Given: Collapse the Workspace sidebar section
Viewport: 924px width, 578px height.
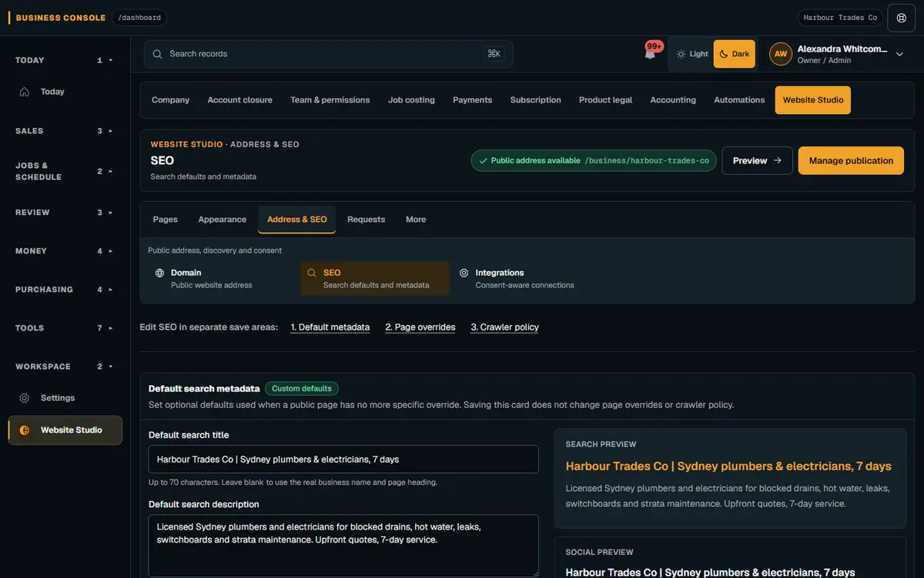Looking at the screenshot, I should pyautogui.click(x=65, y=367).
